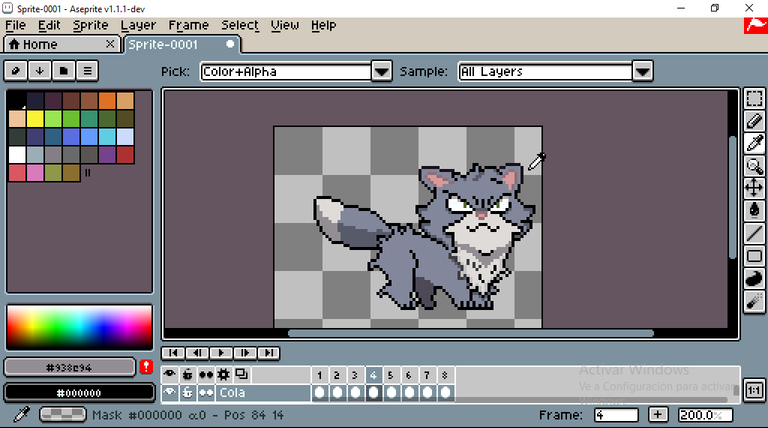Image resolution: width=768 pixels, height=428 pixels.
Task: Switch to the Home tab
Action: [61, 45]
